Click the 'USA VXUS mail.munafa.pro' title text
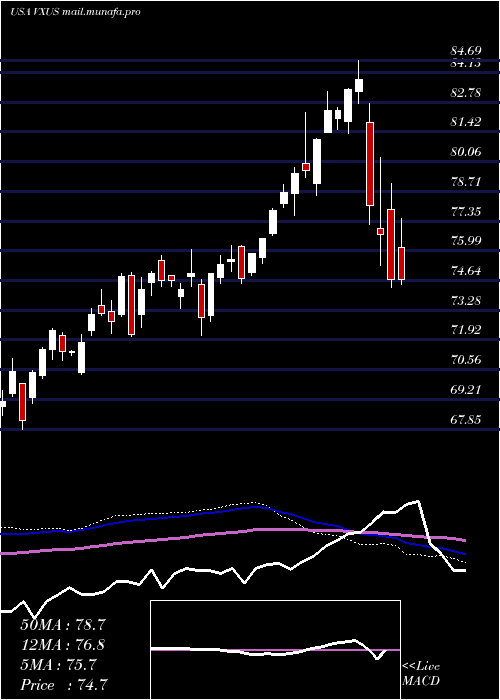This screenshot has height=700, width=500. [75, 12]
